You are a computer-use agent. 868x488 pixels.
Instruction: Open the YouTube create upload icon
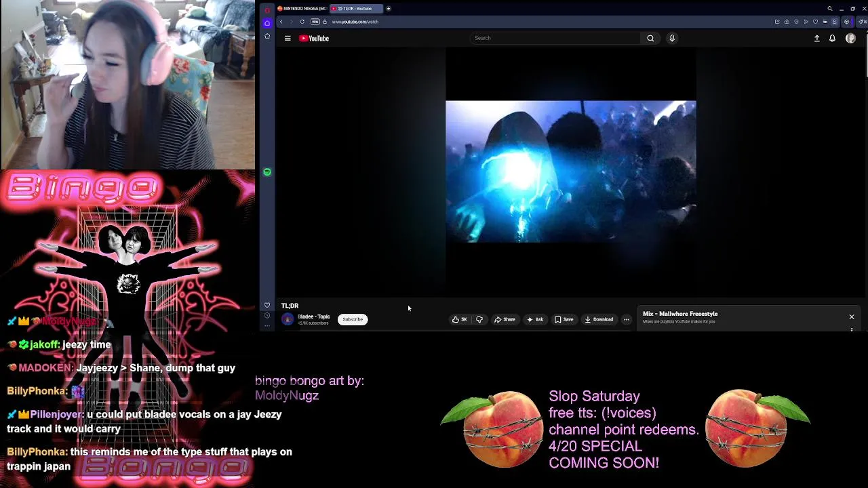pos(817,39)
